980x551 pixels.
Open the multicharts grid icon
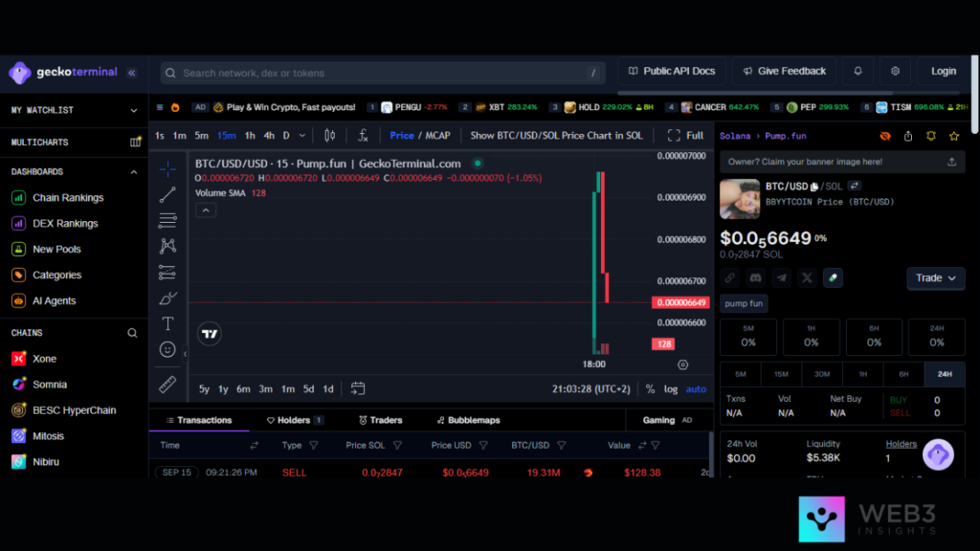(135, 143)
